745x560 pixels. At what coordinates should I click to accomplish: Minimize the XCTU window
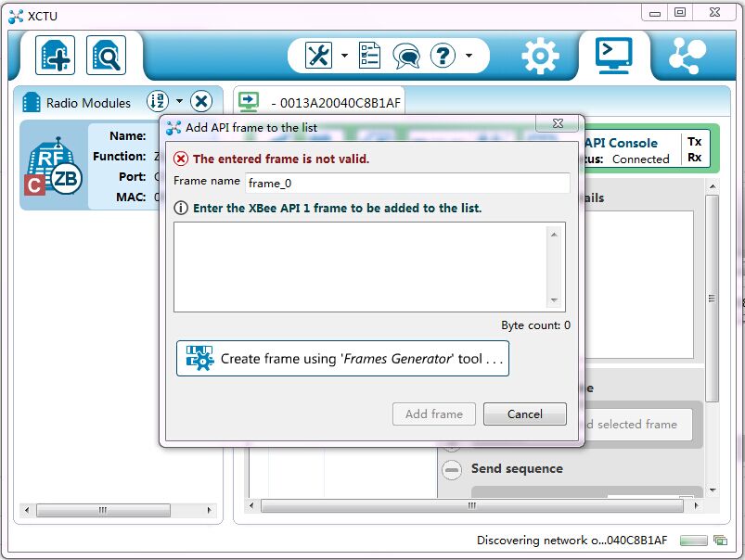(655, 13)
